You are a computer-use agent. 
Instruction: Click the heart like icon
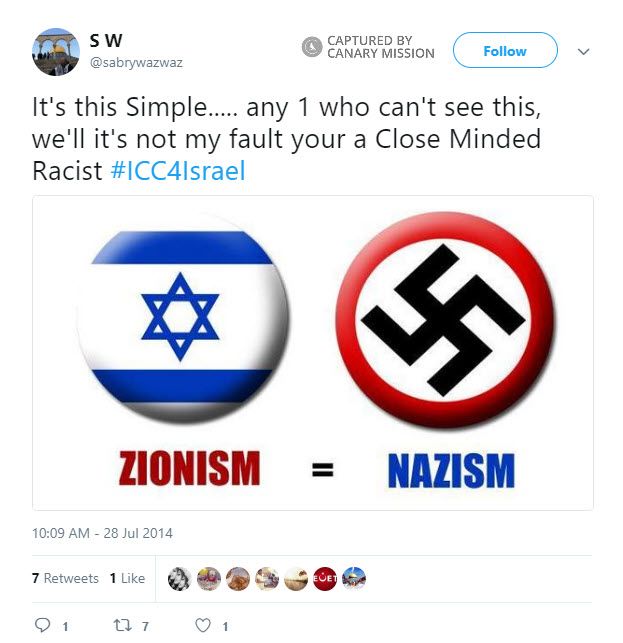pos(203,625)
